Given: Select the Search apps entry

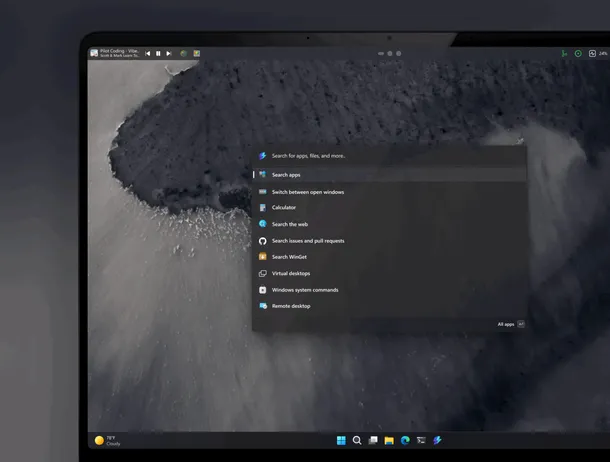Looking at the screenshot, I should (x=389, y=175).
